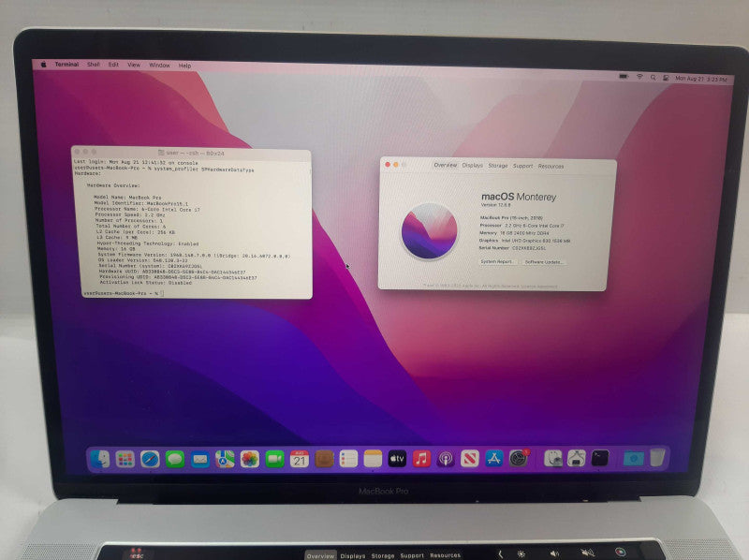This screenshot has height=560, width=749.
Task: Switch to Displays tab in About This Mac
Action: point(473,166)
